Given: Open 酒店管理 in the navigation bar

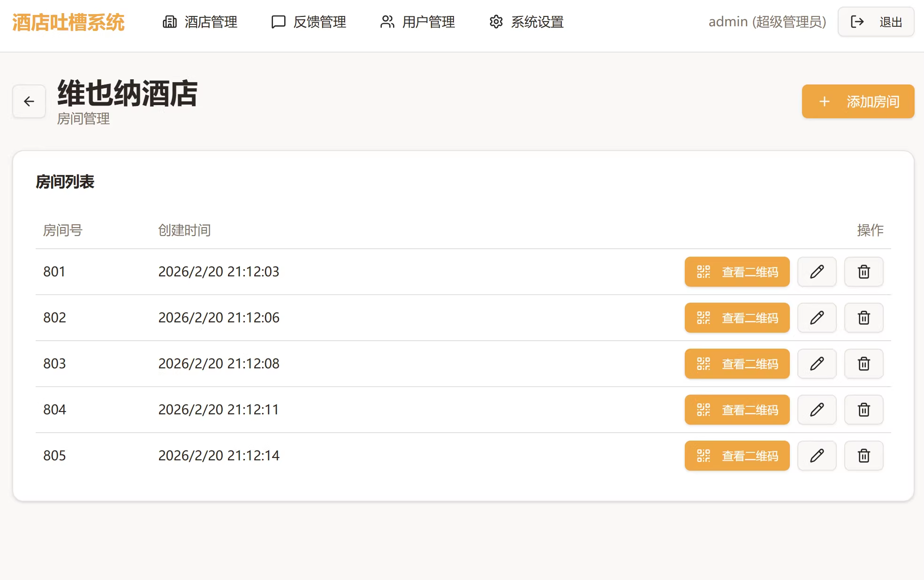Looking at the screenshot, I should click(x=200, y=22).
